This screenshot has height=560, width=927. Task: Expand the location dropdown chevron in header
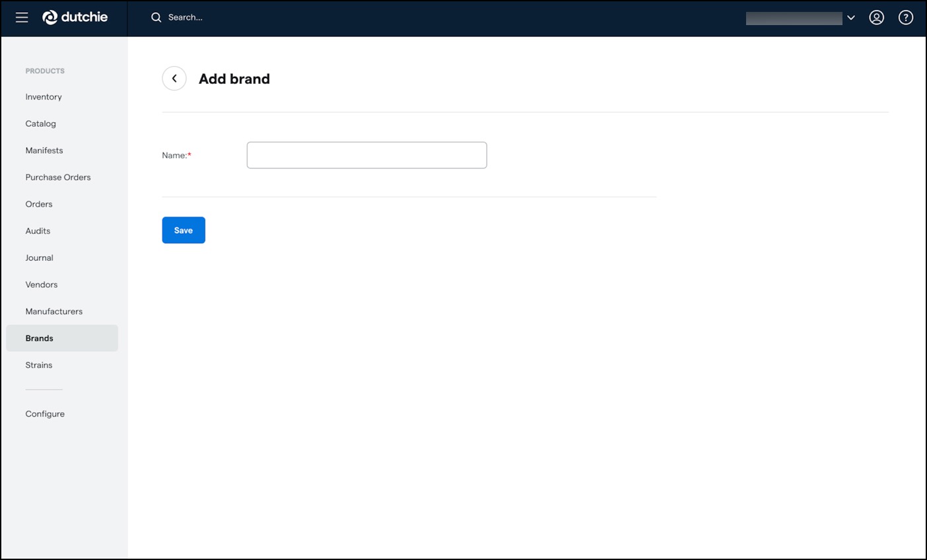tap(851, 18)
